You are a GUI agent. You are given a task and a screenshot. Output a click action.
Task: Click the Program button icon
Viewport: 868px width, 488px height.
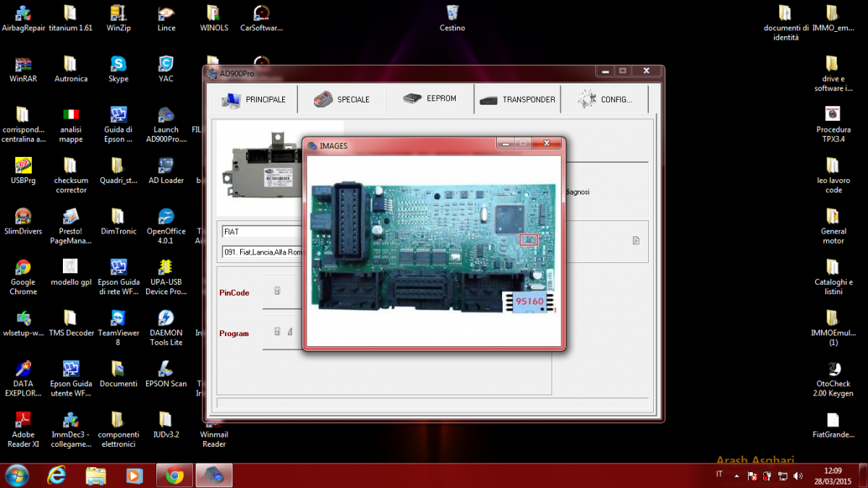coord(282,332)
